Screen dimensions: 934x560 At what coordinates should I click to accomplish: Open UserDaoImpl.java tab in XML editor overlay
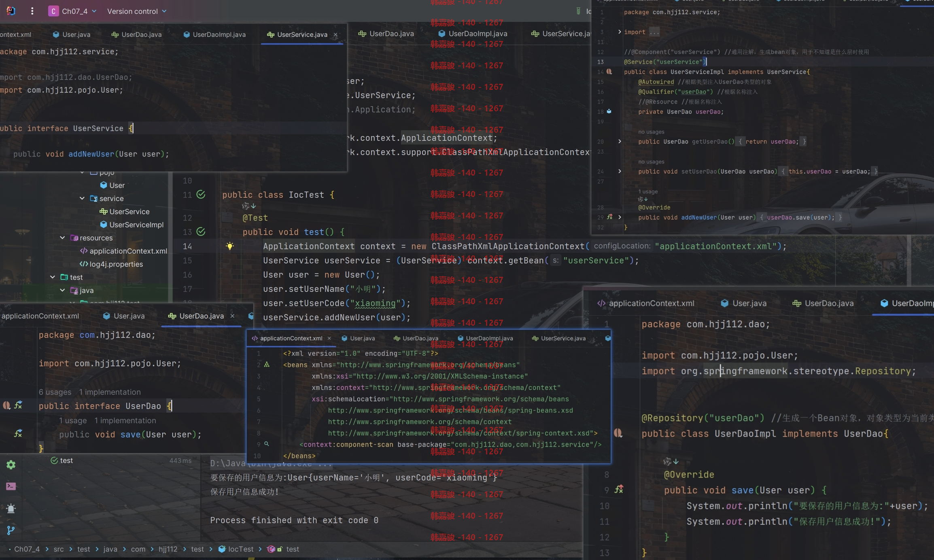485,338
